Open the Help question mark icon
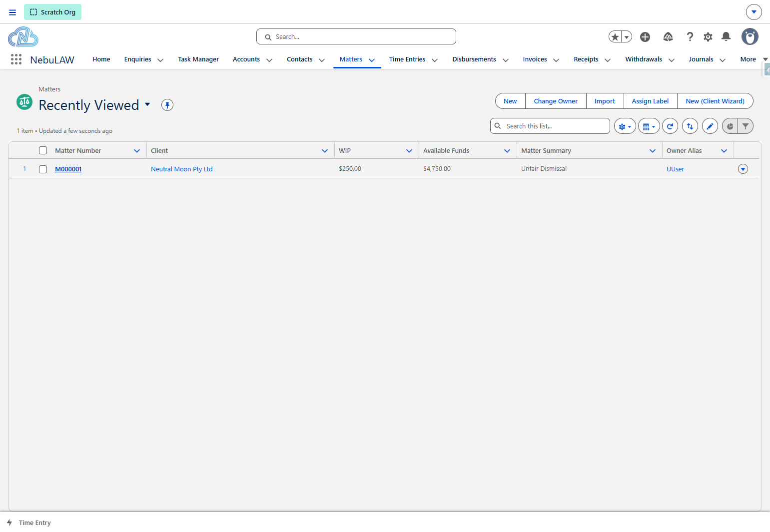Viewport: 770px width, 532px height. [x=690, y=36]
